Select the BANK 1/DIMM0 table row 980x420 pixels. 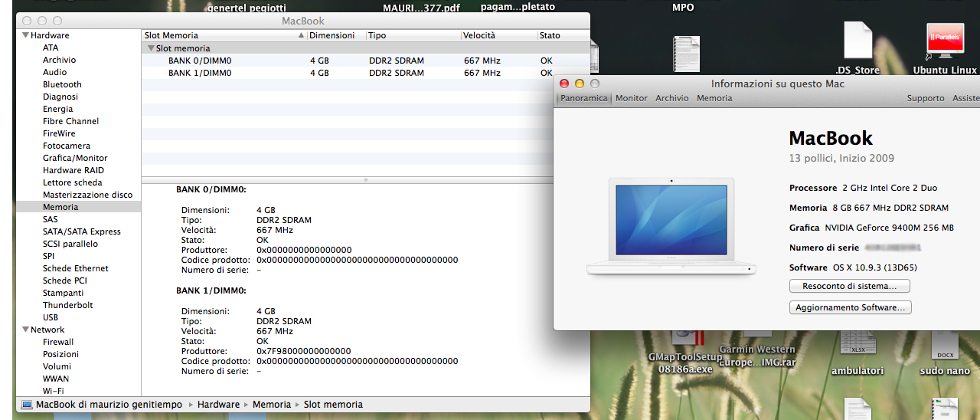366,73
